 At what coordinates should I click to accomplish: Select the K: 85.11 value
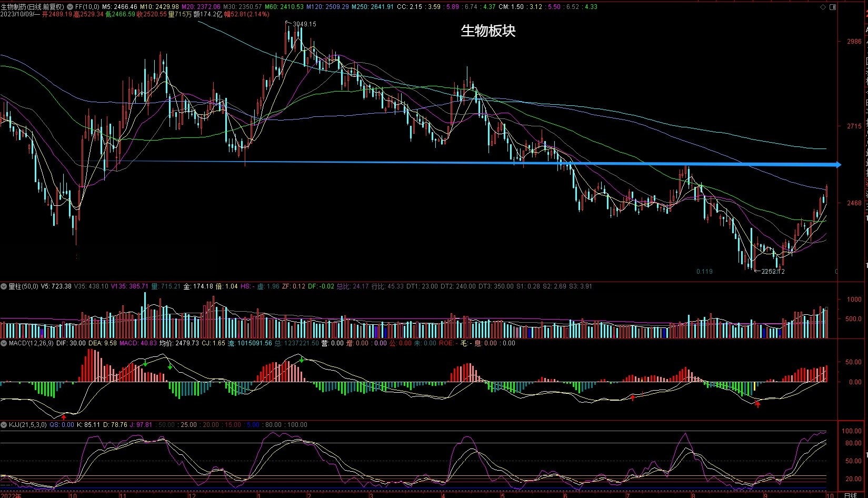(88, 425)
